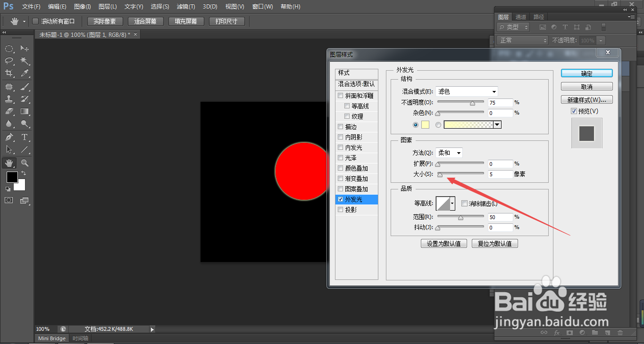This screenshot has width=644, height=344.
Task: Click the 适合屏幕 button
Action: tap(145, 21)
